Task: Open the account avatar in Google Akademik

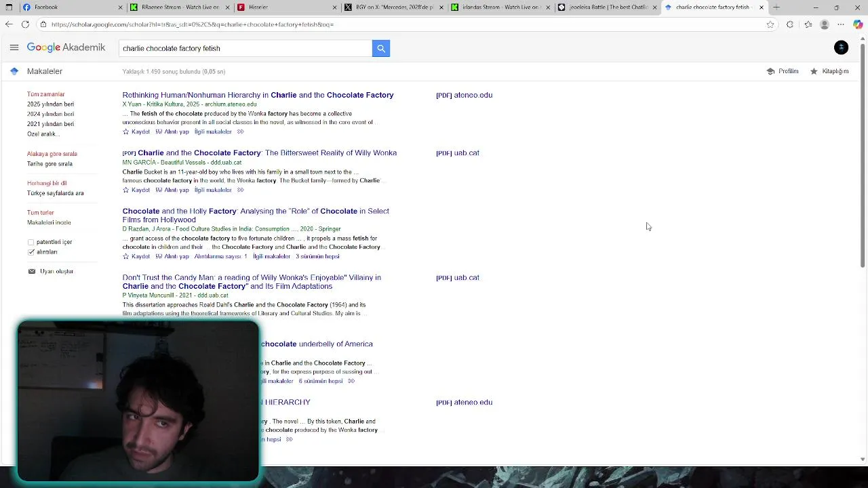Action: coord(841,47)
